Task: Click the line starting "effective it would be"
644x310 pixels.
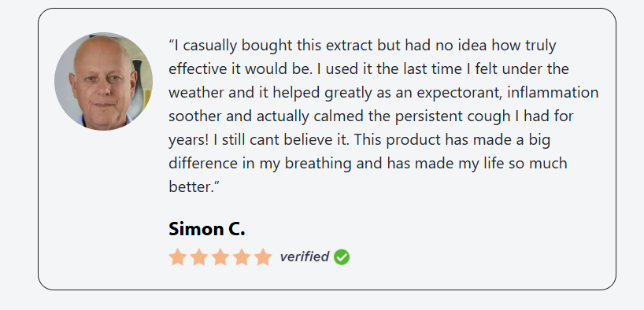Action: pos(368,69)
